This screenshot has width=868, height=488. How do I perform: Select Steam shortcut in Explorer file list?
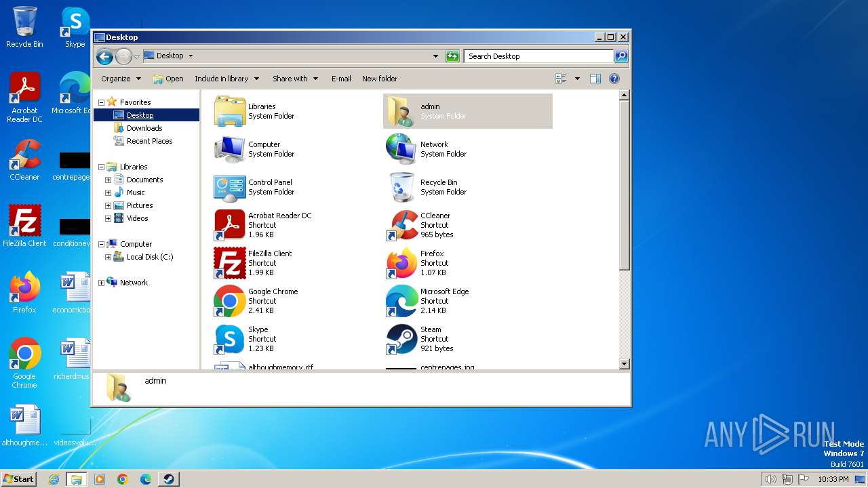pyautogui.click(x=401, y=339)
